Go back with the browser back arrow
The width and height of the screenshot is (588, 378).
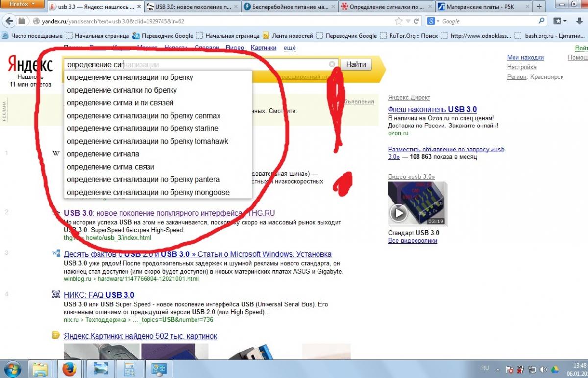9,21
